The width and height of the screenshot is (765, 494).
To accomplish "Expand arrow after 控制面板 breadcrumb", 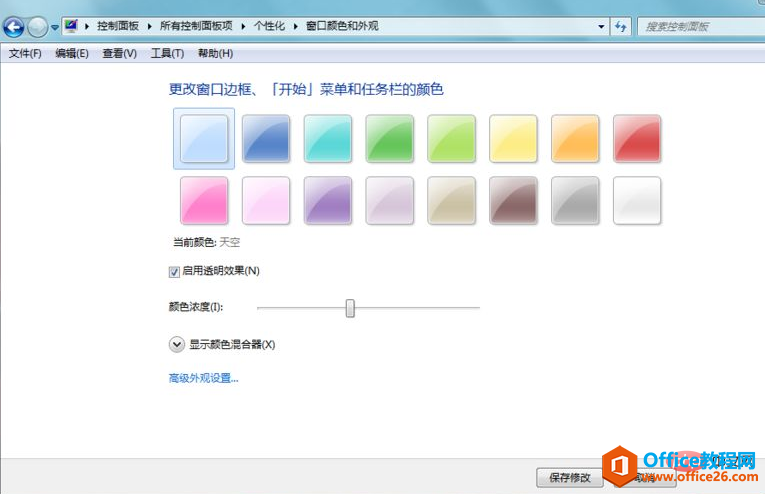I will pos(149,26).
